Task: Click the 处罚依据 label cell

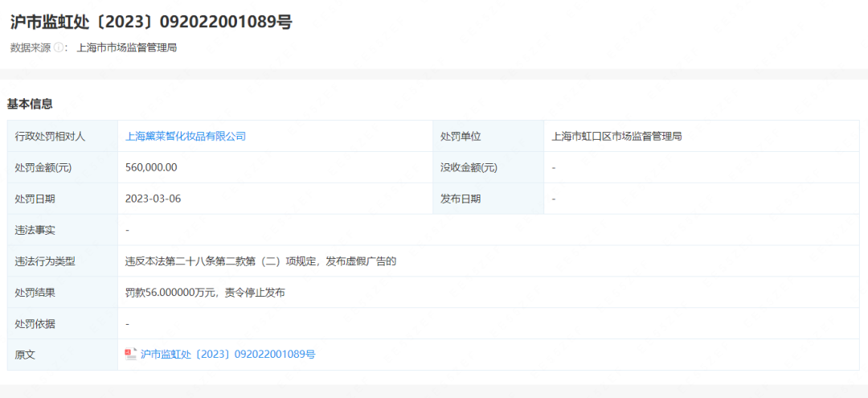Action: pos(63,323)
